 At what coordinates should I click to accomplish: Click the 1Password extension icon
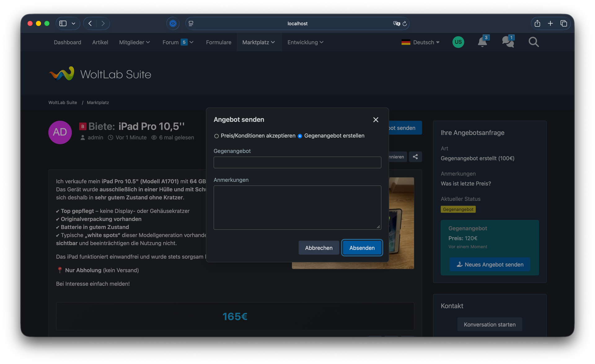click(173, 24)
